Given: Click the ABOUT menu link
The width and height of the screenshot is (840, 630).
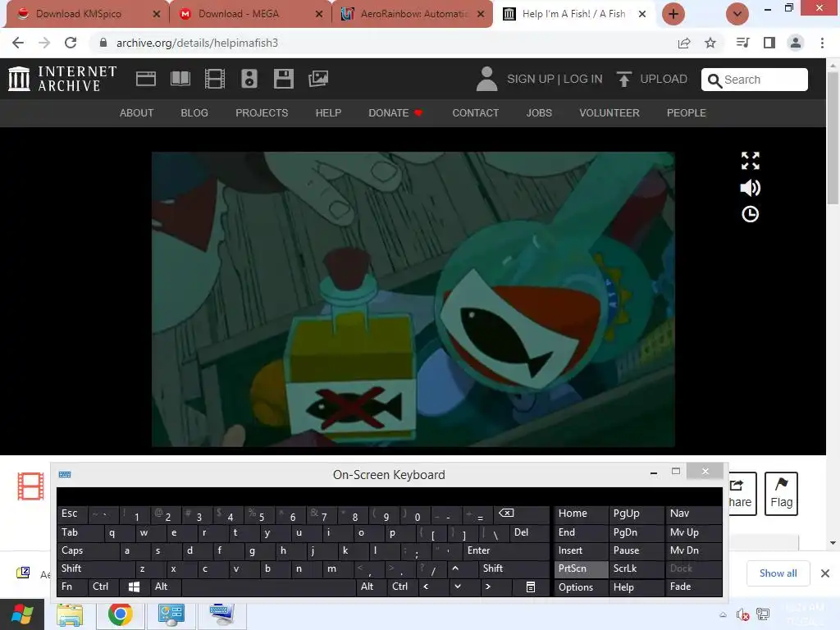Looking at the screenshot, I should click(137, 113).
